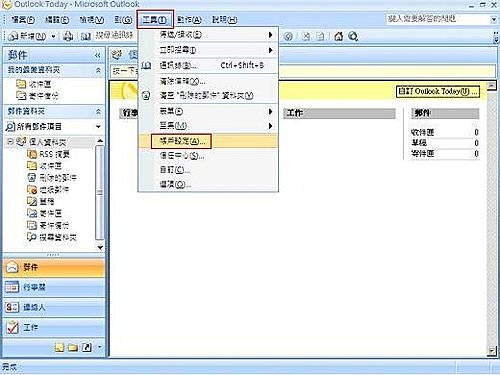Click the 新增 new mail toolbar button
Screen dimensions: 500x375
click(27, 36)
